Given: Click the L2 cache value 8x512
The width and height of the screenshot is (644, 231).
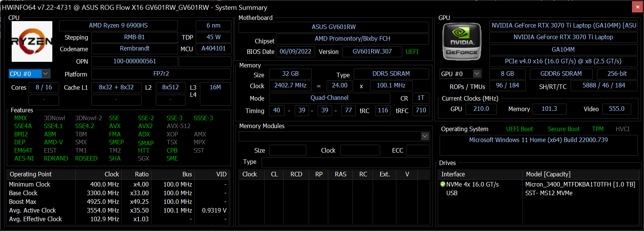Looking at the screenshot, I should pos(171,87).
